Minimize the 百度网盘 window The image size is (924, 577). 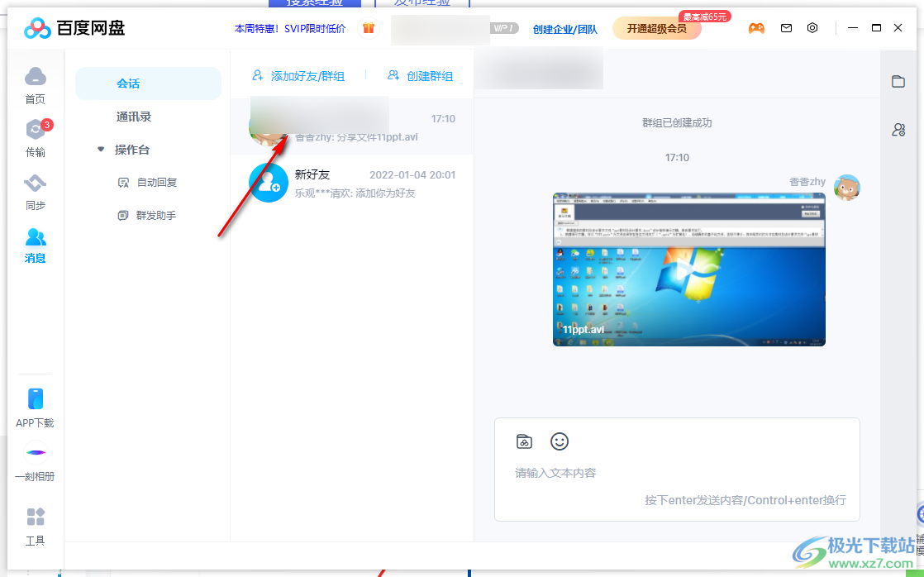[x=853, y=28]
